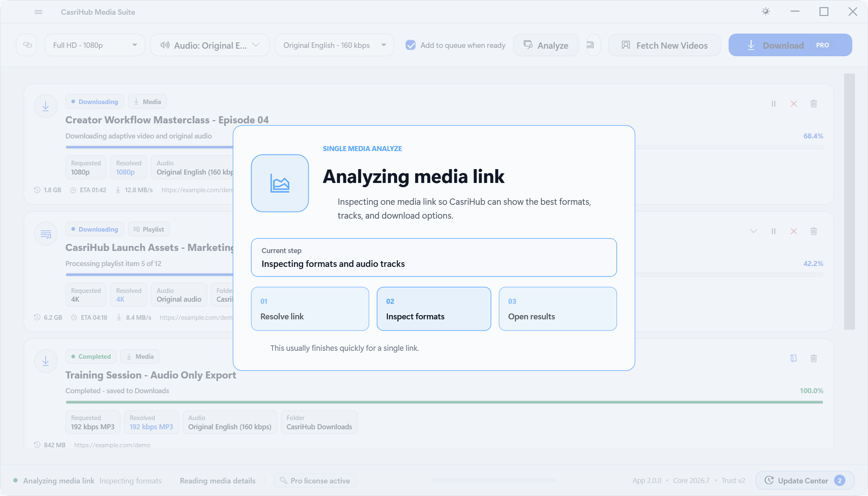Screen dimensions: 868x496
Task: Delete the Creator Workflow Masterclass item
Action: [x=813, y=104]
